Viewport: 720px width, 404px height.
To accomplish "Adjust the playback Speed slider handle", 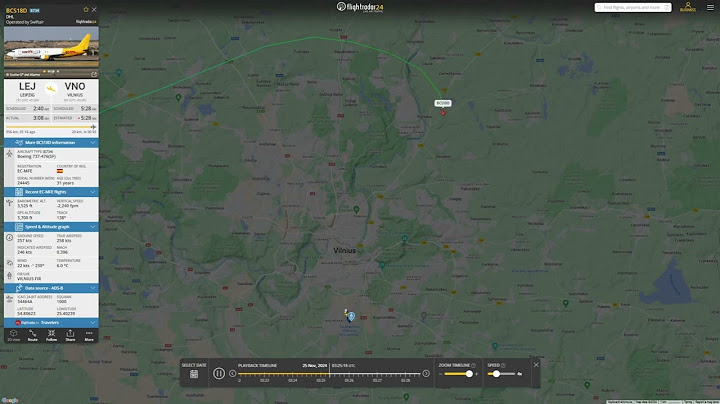I will pyautogui.click(x=496, y=374).
